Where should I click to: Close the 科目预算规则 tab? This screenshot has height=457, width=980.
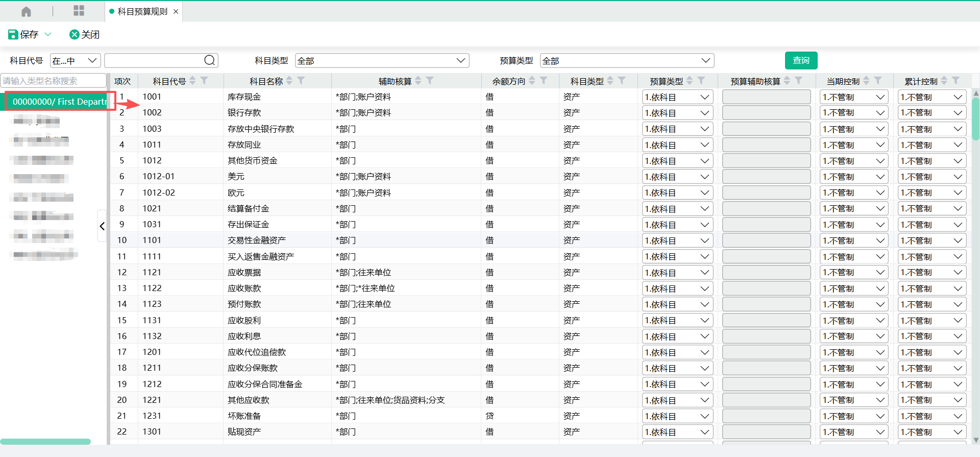point(176,11)
